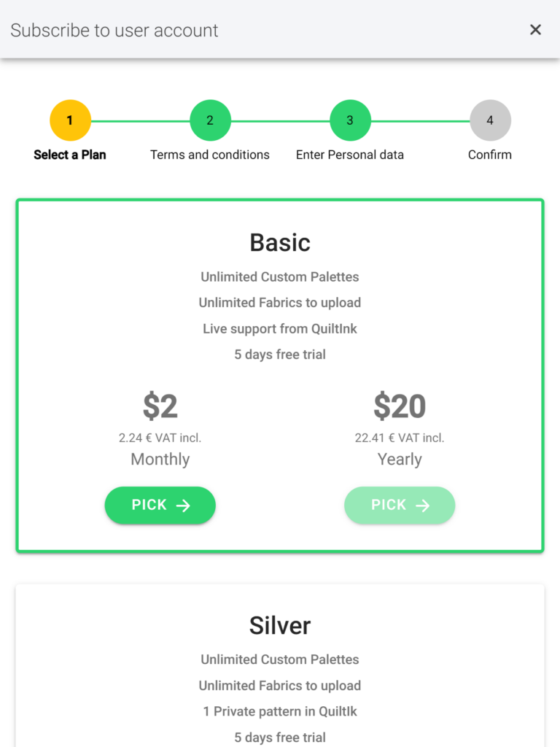Screen dimensions: 560x747
Task: Click Live support from QuiltInk feature
Action: (280, 329)
